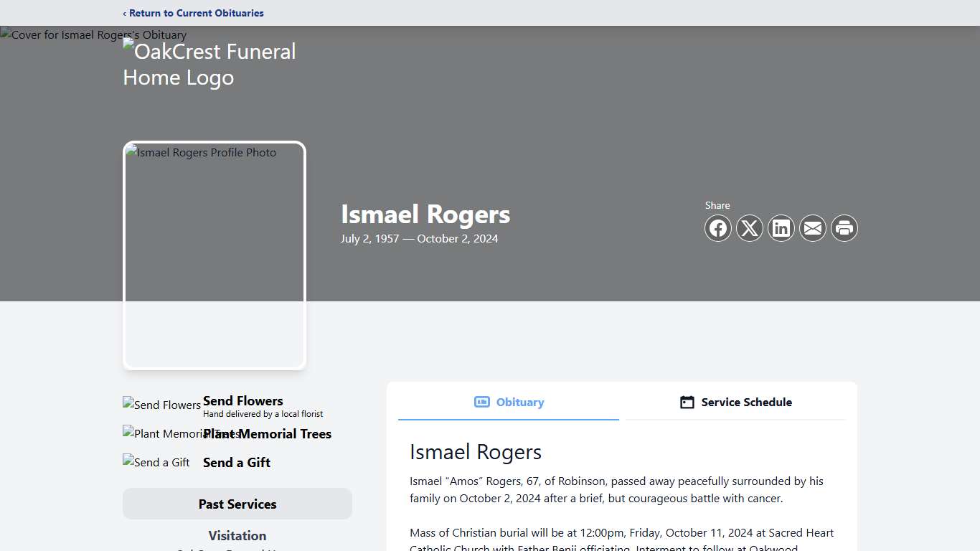Share obituary via LinkedIn icon
980x551 pixels.
pos(781,228)
